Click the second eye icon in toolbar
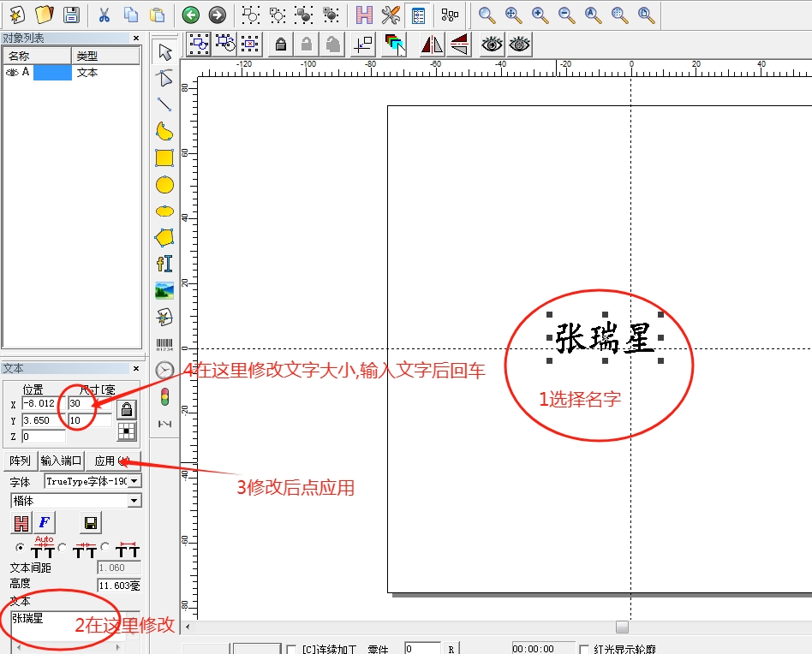 coord(519,45)
